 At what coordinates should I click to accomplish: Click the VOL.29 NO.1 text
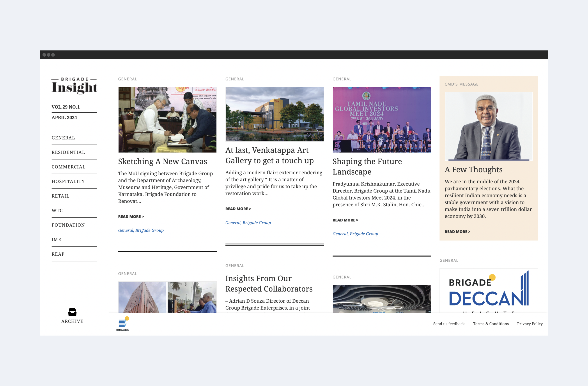pos(66,107)
